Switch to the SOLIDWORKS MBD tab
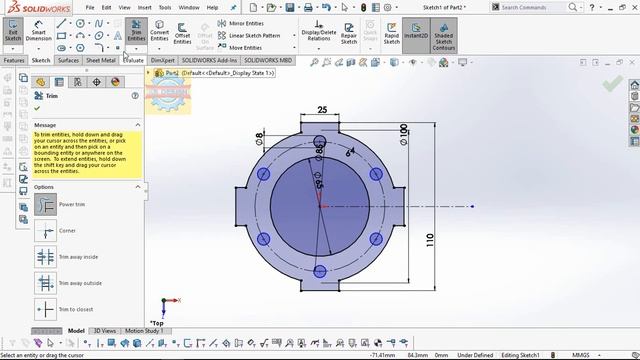 [x=268, y=60]
